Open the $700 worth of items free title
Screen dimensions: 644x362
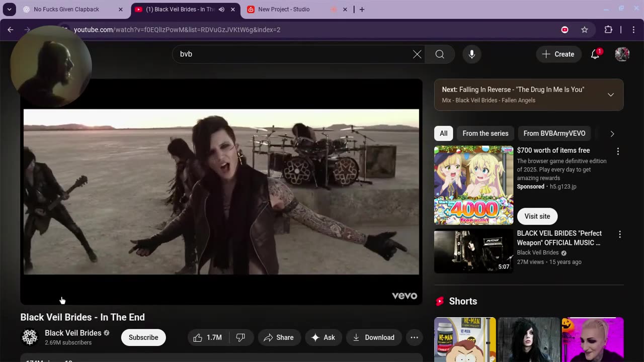pos(553,150)
